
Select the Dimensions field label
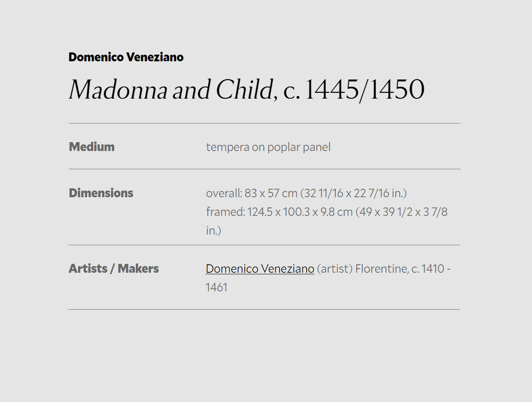101,193
